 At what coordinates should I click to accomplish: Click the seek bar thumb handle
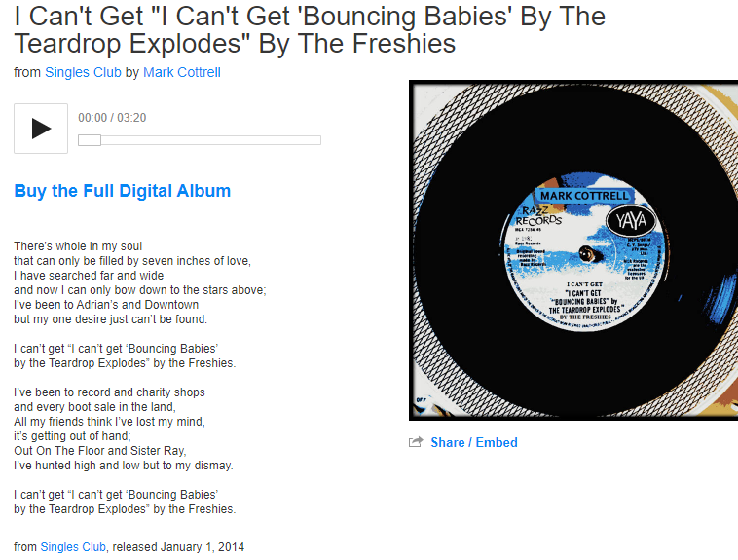point(90,140)
